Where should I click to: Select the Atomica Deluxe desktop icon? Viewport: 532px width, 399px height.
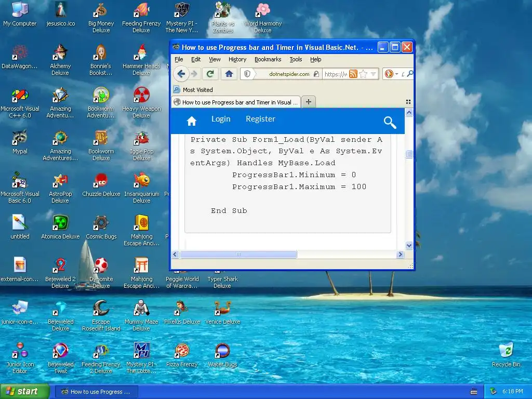pyautogui.click(x=60, y=227)
